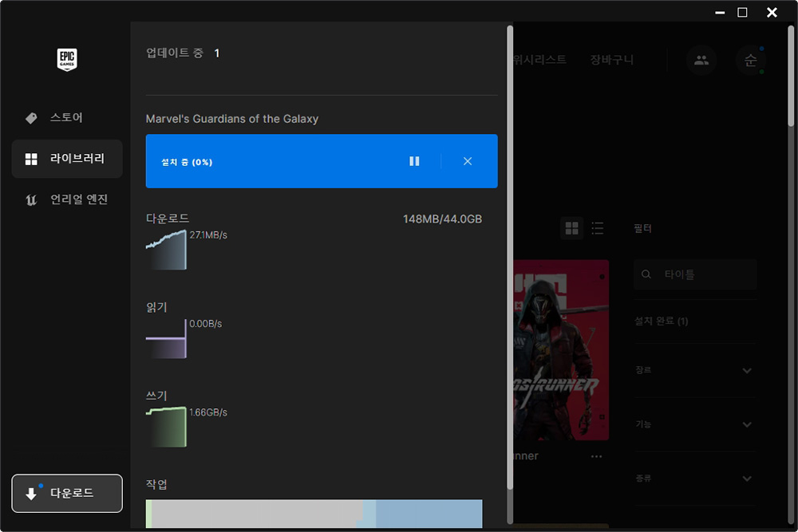The image size is (798, 532).
Task: Expand the 기능 features filter
Action: point(695,424)
